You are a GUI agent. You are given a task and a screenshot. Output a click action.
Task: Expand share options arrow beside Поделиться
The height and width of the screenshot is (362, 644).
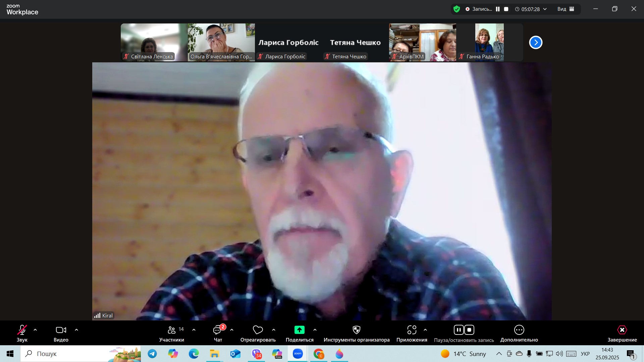pyautogui.click(x=315, y=330)
